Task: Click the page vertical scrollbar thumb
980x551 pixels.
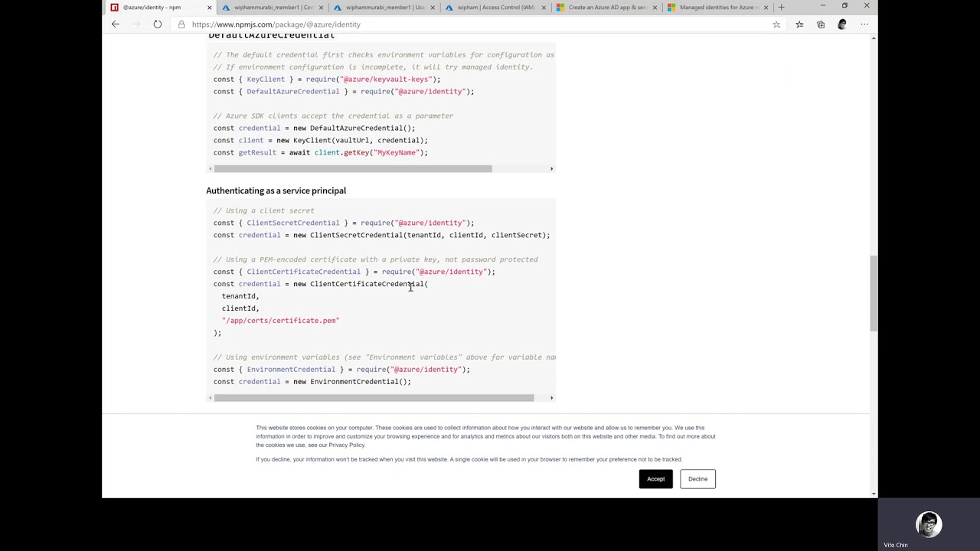Action: point(874,293)
